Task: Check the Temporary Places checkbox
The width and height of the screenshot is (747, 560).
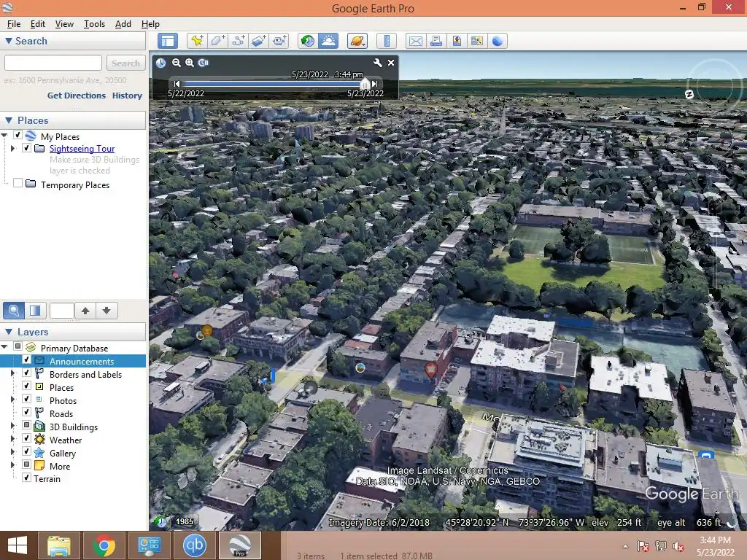Action: pos(18,183)
